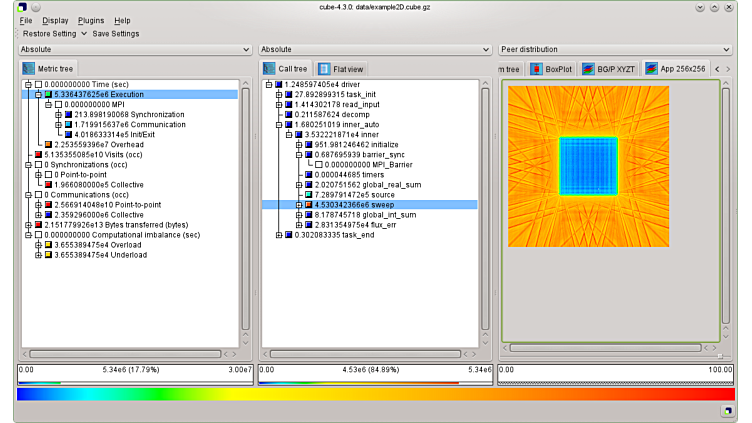The height and width of the screenshot is (423, 752).
Task: Open the BoxPlot tab
Action: pyautogui.click(x=552, y=69)
